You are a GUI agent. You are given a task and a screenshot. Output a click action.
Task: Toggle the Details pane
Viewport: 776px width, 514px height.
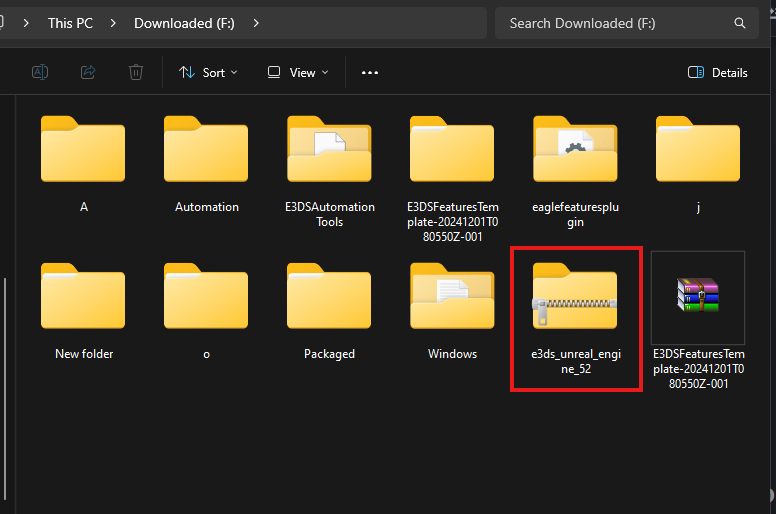(x=717, y=72)
